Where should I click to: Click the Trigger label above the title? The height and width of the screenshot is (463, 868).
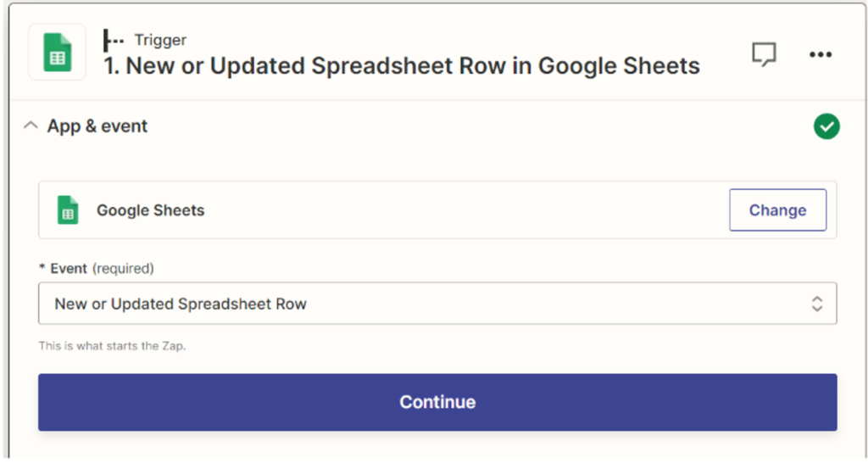[160, 40]
